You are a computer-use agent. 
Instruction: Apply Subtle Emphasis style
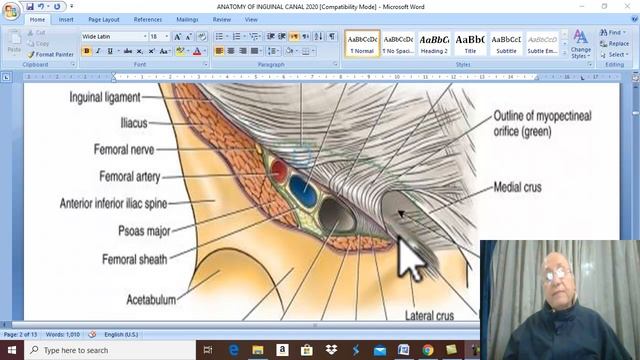coord(542,43)
